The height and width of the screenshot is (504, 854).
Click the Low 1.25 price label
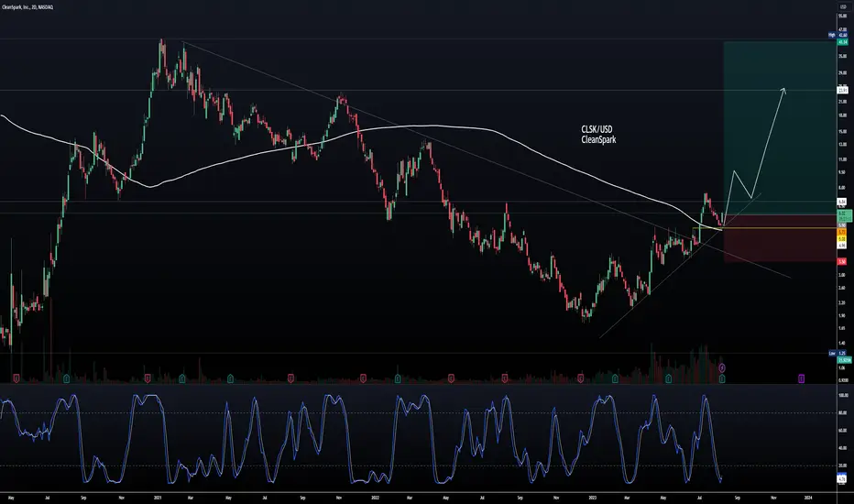(838, 353)
